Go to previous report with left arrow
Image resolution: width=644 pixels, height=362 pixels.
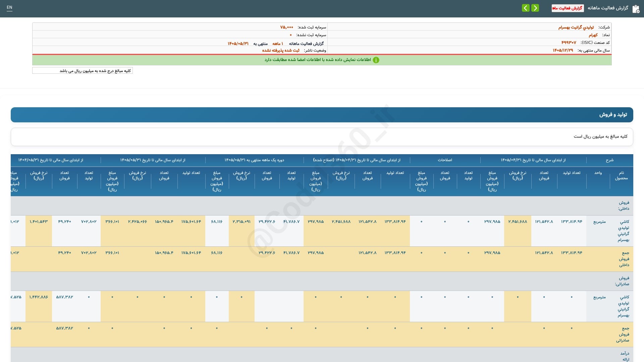click(526, 8)
